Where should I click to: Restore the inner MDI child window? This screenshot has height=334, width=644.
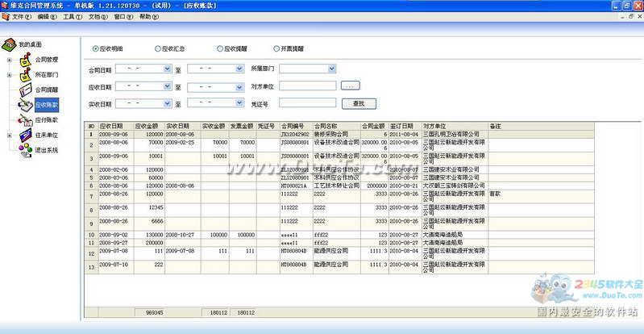[x=630, y=17]
